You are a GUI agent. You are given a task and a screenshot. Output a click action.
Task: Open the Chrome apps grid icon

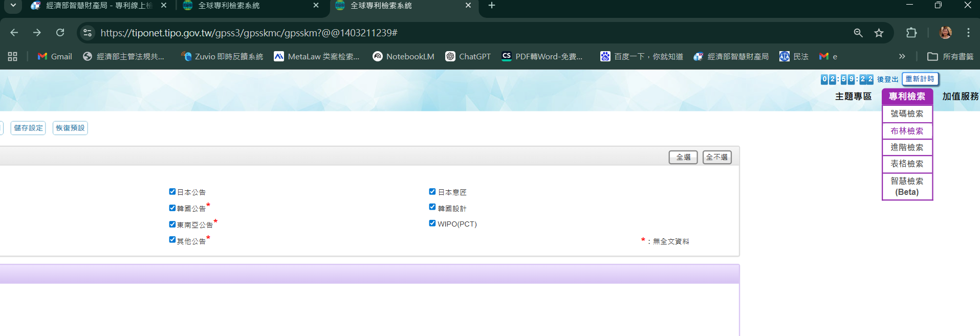pos(13,56)
